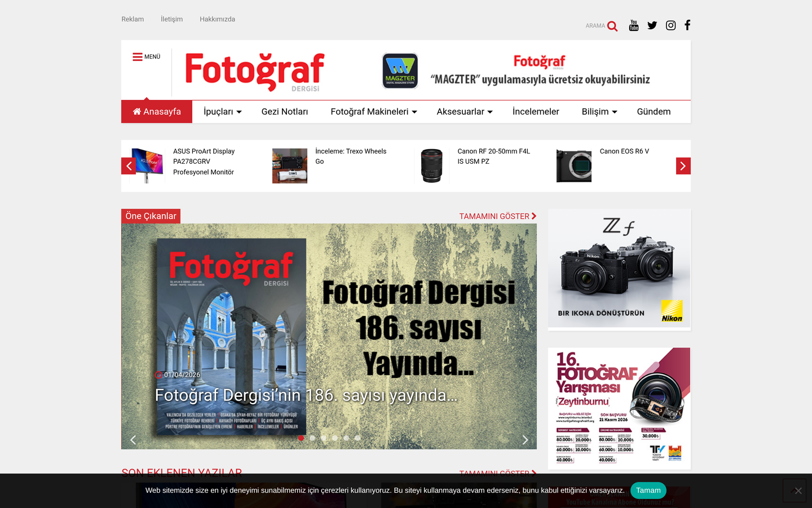Image resolution: width=812 pixels, height=508 pixels.
Task: Expand the Aksesuarlar dropdown menu
Action: click(465, 112)
